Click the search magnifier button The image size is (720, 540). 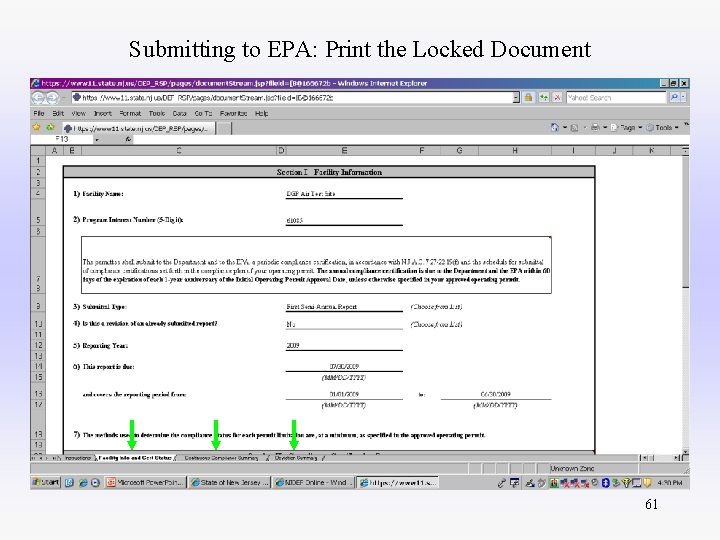coord(674,97)
